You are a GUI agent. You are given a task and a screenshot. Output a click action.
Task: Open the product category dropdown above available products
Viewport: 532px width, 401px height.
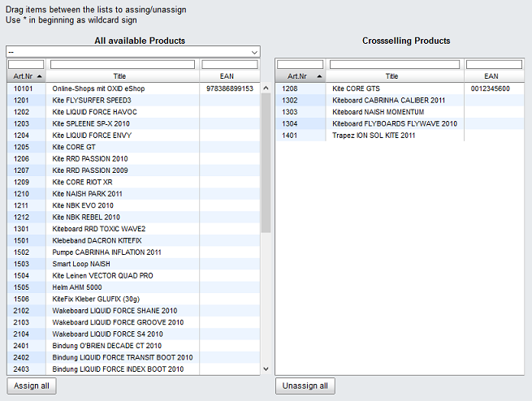click(x=133, y=52)
